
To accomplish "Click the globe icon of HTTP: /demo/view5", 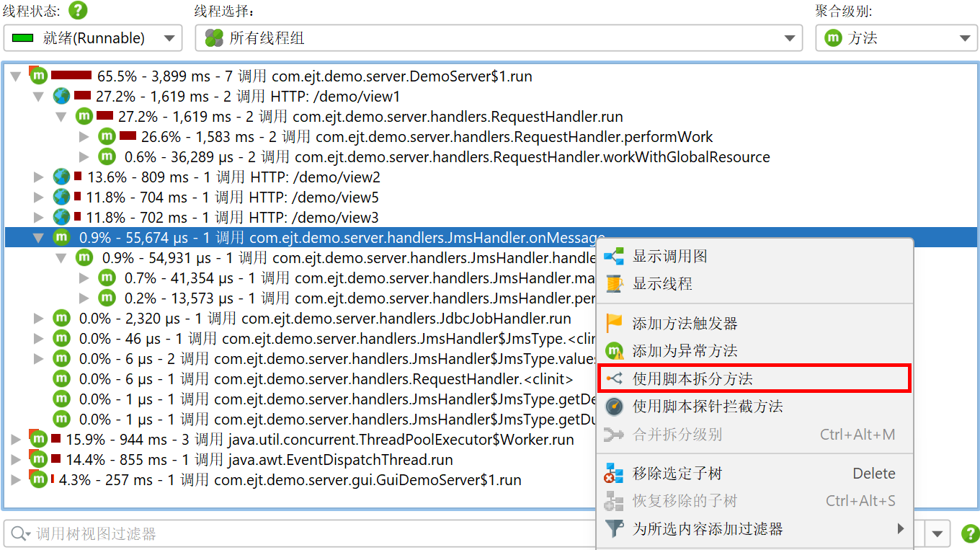I will click(x=61, y=197).
